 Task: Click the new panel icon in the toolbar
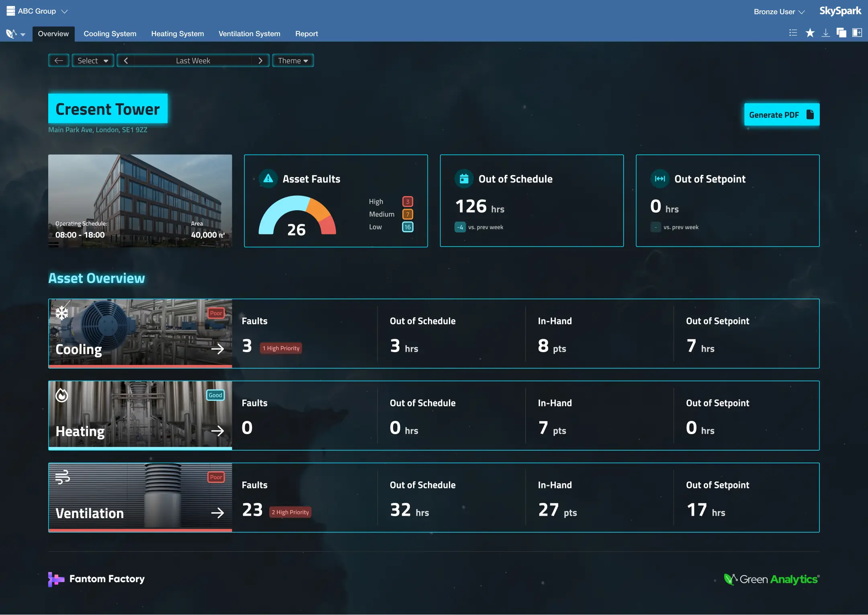857,33
